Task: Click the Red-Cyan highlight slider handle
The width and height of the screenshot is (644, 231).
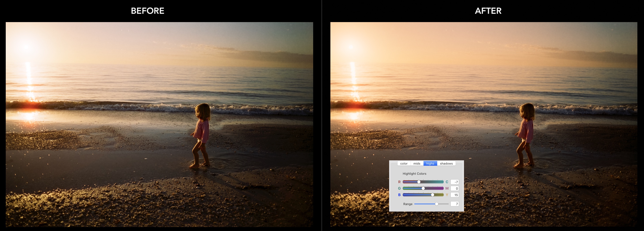Action: (419, 182)
